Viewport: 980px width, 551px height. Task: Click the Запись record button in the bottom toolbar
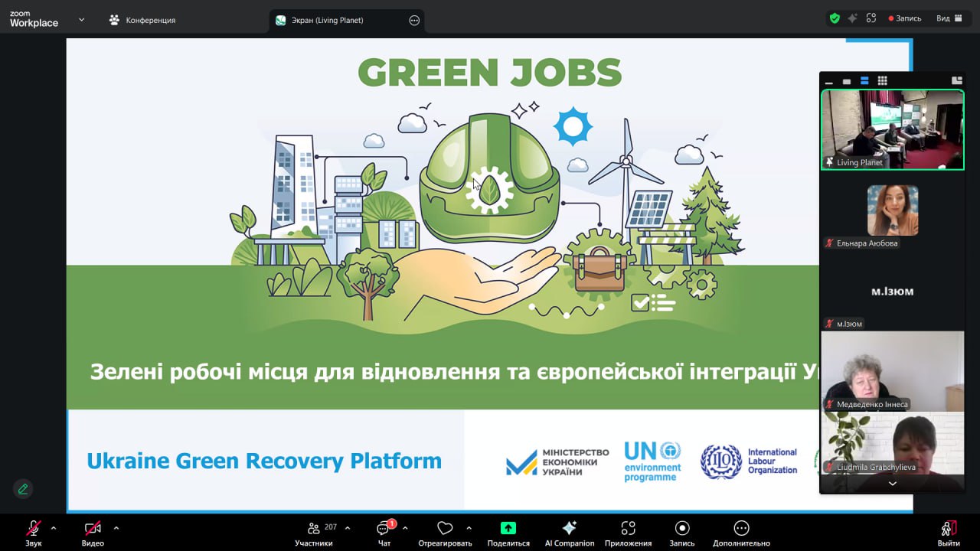682,533
